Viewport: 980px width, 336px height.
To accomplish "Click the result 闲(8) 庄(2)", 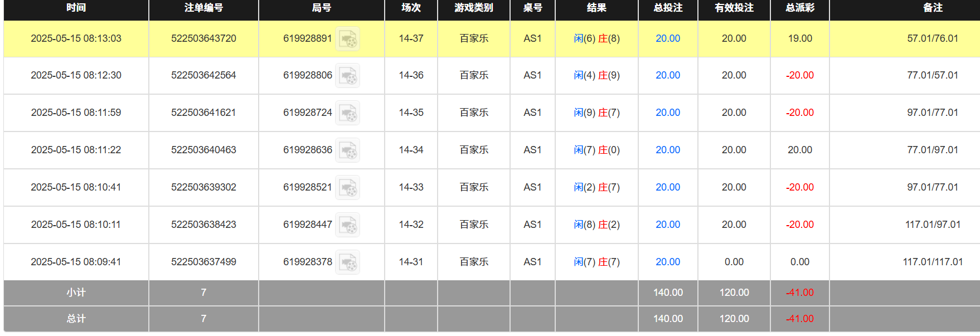I will (596, 225).
